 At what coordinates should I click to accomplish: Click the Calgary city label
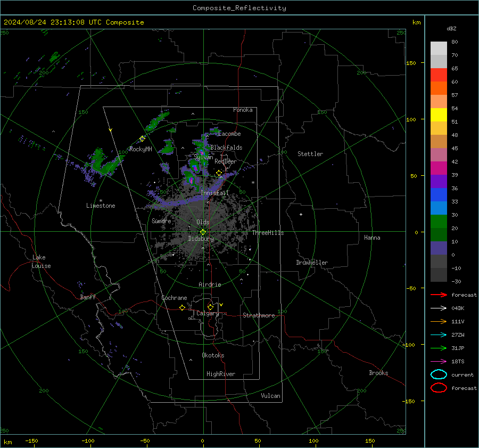pos(208,313)
